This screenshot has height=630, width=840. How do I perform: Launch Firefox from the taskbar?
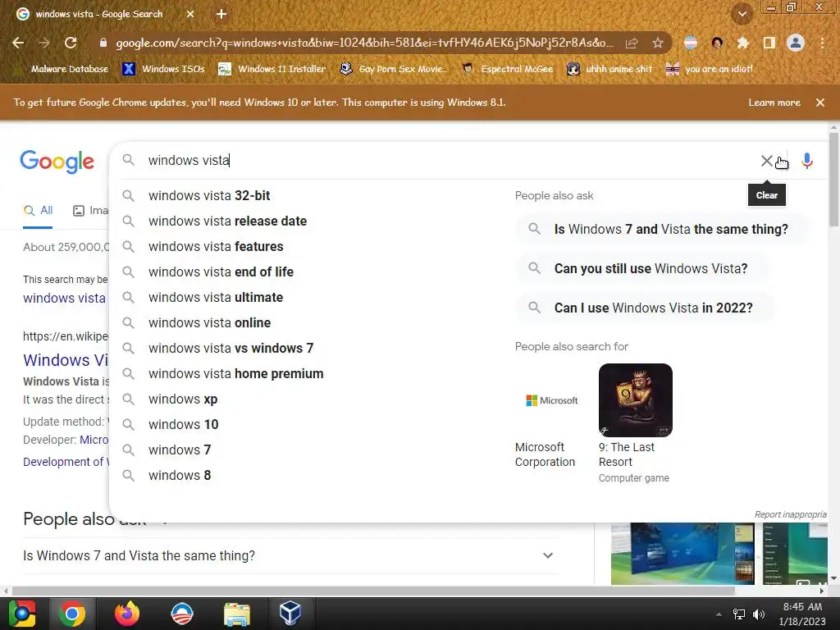click(x=127, y=614)
